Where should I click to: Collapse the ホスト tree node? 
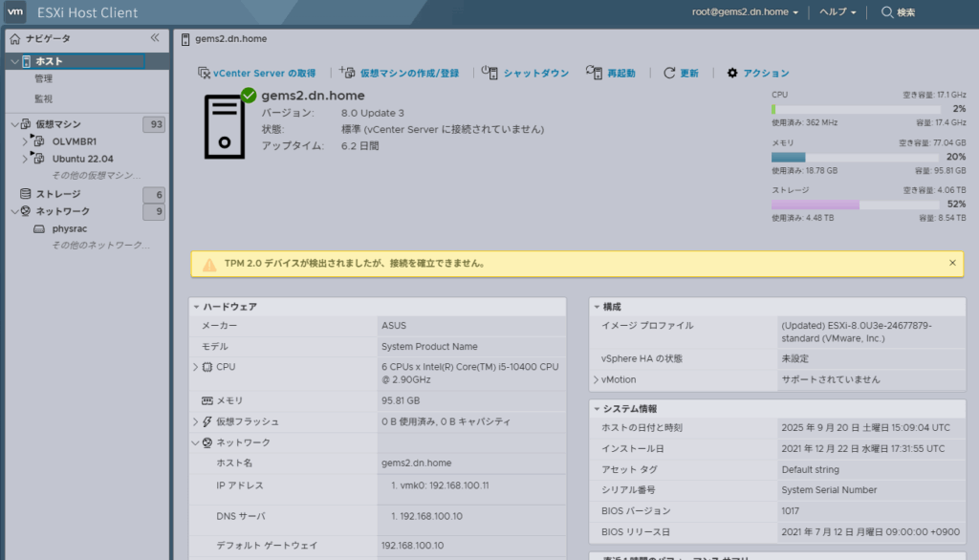(x=15, y=61)
